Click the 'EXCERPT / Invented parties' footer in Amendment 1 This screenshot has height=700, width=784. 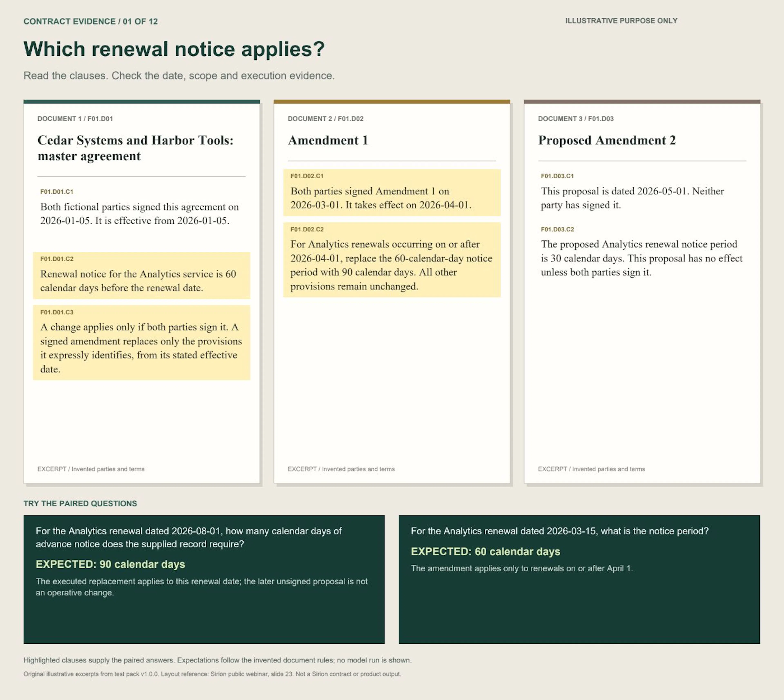[x=341, y=469]
